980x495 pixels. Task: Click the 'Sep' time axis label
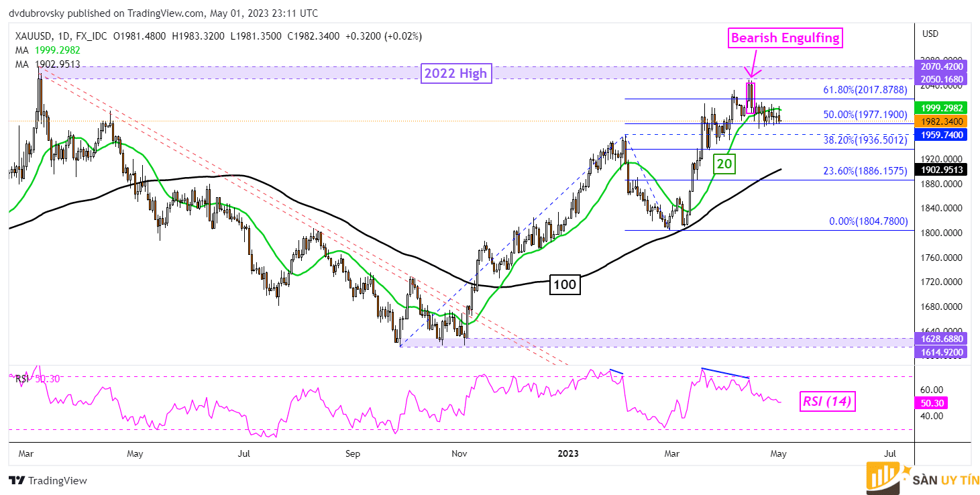pyautogui.click(x=353, y=453)
